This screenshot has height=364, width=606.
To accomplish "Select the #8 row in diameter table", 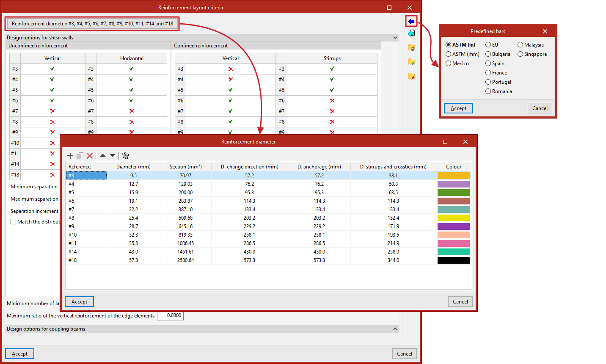I will click(268, 218).
